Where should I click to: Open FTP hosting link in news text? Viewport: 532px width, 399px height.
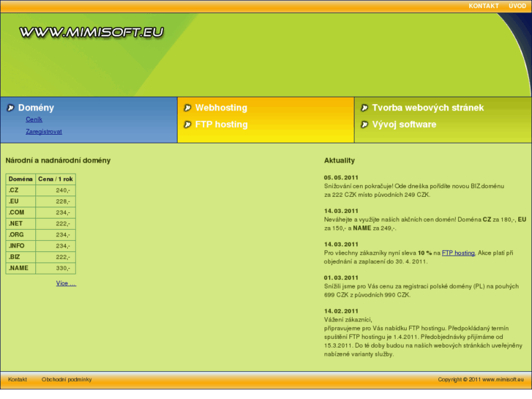(x=458, y=253)
